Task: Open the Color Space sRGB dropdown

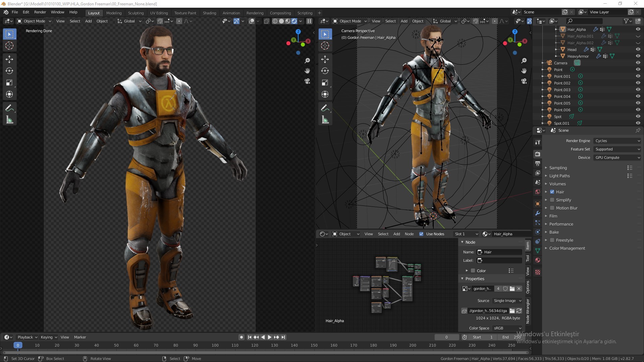Action: 507,328
